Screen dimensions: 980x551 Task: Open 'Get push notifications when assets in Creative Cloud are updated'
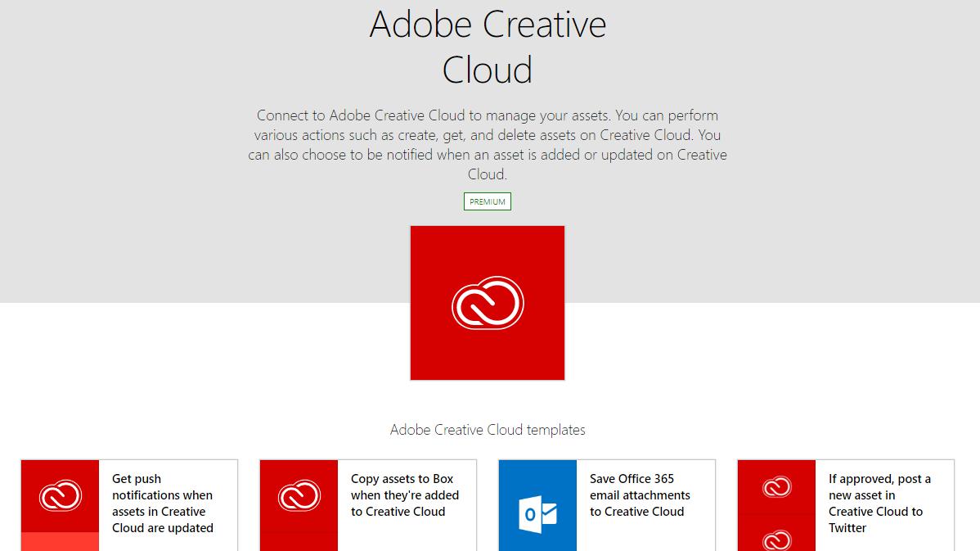[163, 504]
